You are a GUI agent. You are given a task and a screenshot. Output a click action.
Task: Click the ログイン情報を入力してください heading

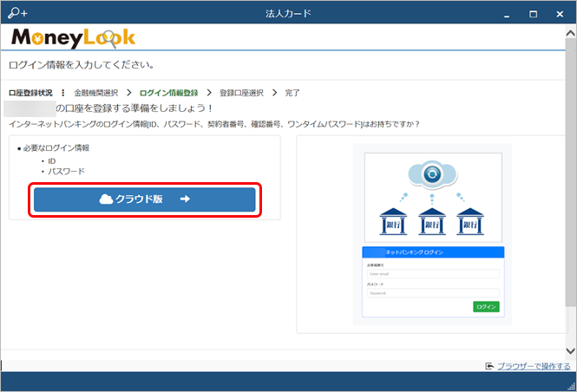(82, 65)
